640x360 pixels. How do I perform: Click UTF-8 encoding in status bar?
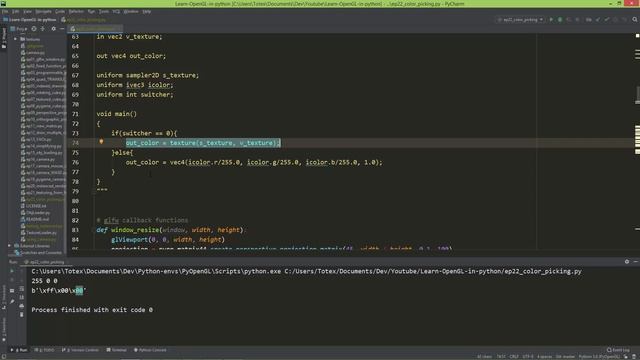528,357
